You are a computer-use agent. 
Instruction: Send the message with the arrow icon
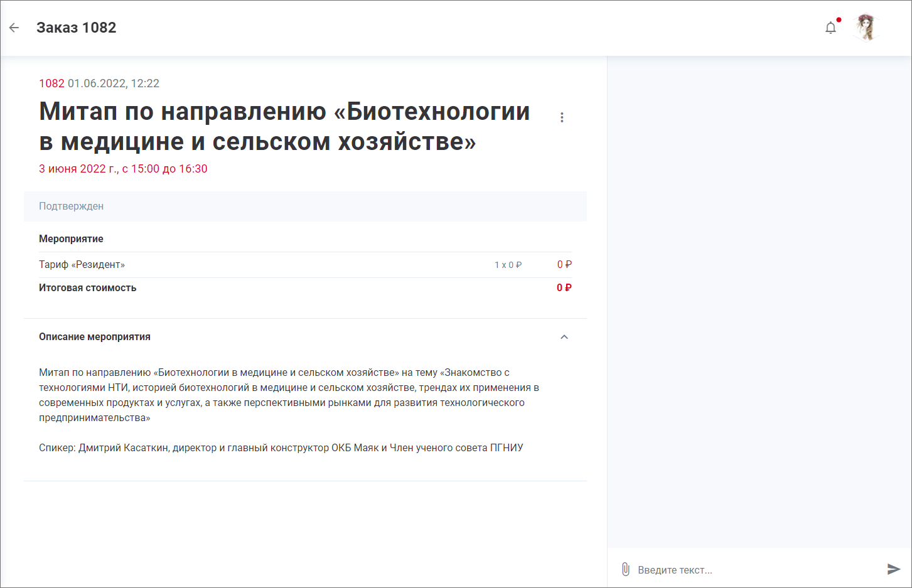click(893, 569)
